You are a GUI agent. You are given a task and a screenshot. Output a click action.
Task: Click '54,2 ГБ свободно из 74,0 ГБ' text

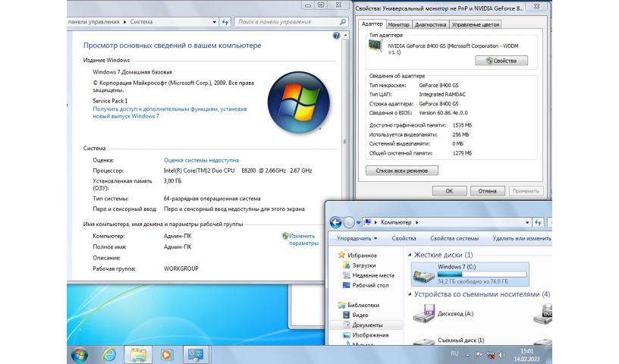[x=473, y=281]
